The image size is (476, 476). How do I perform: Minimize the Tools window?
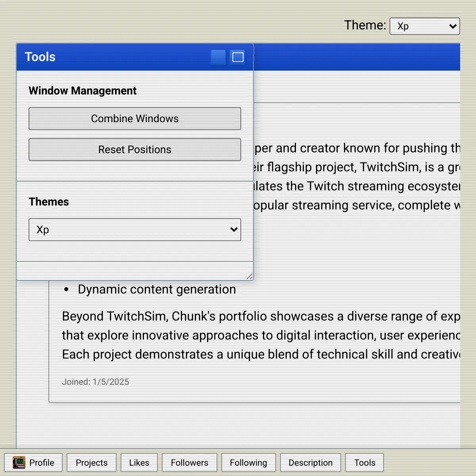[x=218, y=57]
